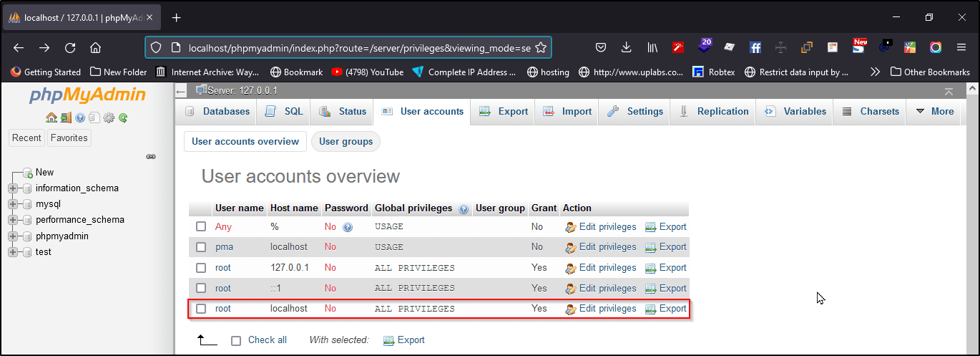Open phpMyAdmin documentation icon
980x356 pixels.
[80, 117]
